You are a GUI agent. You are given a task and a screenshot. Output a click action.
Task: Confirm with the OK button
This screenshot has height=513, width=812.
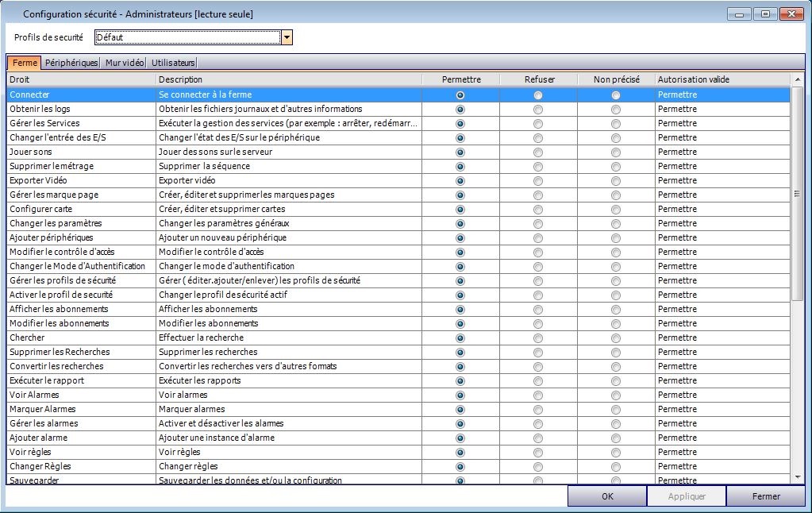point(607,496)
